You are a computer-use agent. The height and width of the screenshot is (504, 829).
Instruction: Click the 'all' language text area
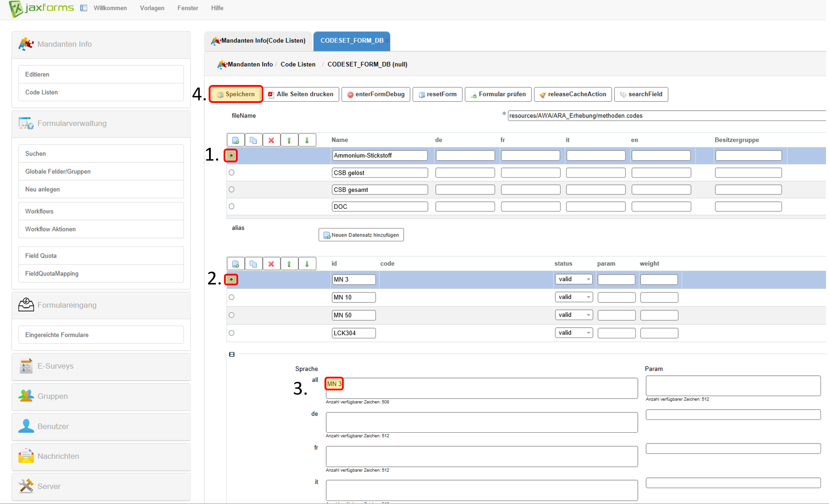coord(481,388)
